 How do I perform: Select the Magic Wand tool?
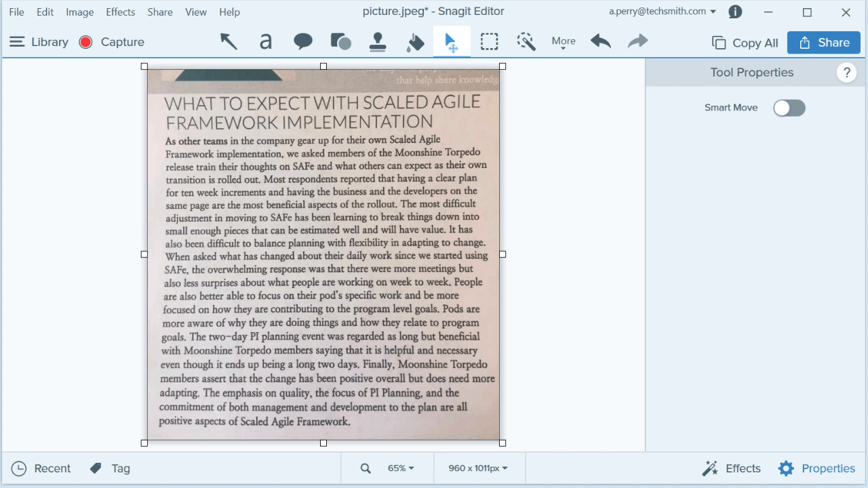526,41
